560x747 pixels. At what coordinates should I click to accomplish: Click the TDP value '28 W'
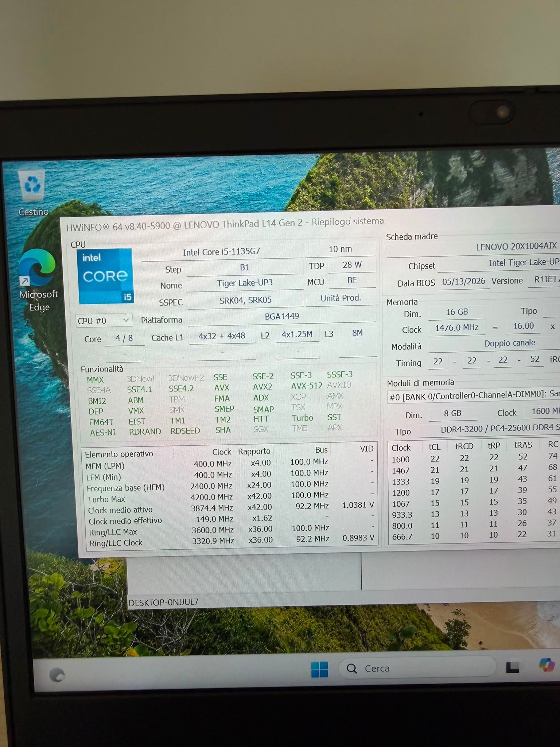click(352, 265)
